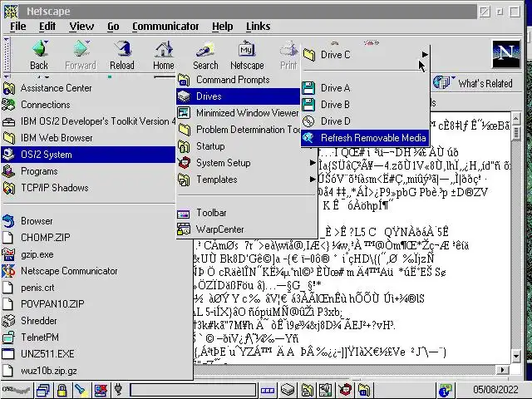Screen dimensions: 532x399
Task: Open IBM OS/2 Developer's Toolkit entry
Action: coord(88,121)
